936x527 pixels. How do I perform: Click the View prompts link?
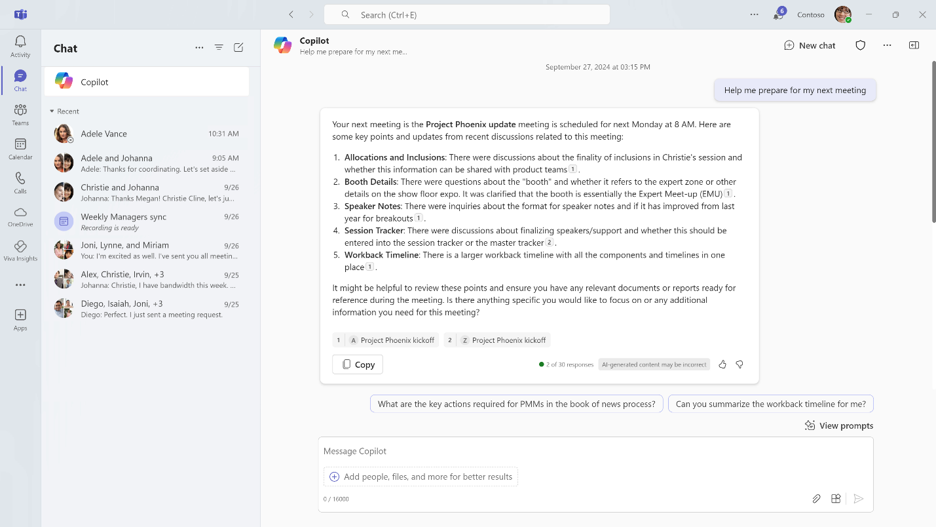(838, 425)
